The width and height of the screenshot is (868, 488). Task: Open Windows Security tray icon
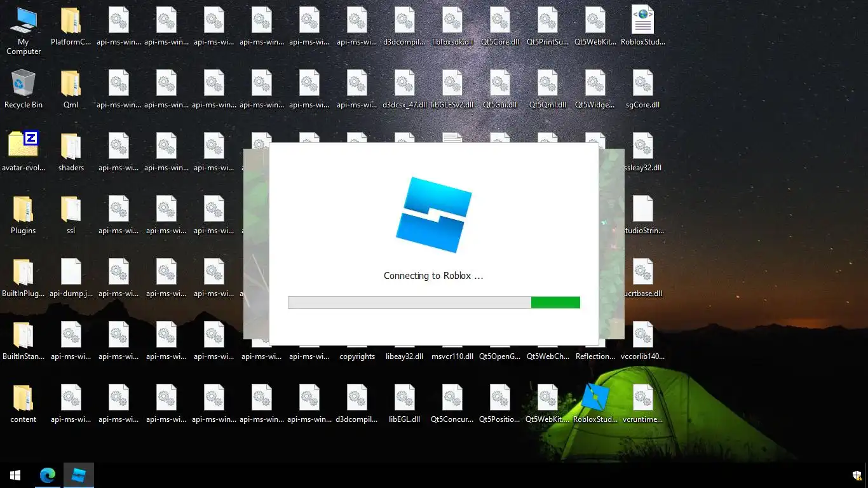[x=856, y=475]
